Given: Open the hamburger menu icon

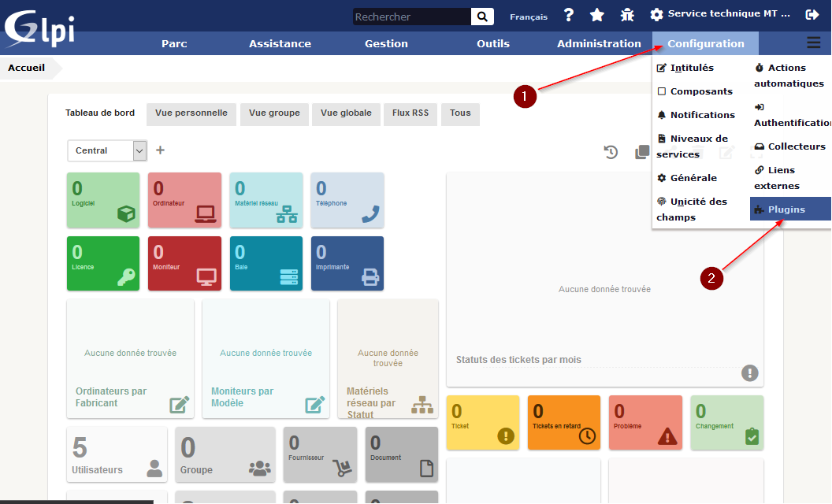Looking at the screenshot, I should click(813, 43).
